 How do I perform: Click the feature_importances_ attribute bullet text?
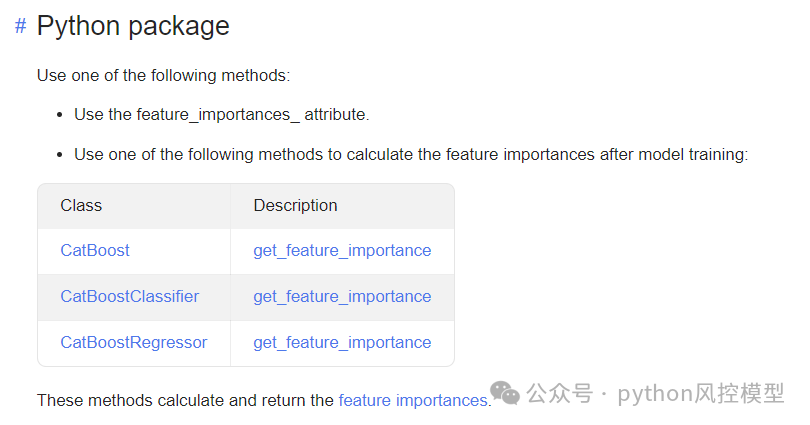pos(222,114)
